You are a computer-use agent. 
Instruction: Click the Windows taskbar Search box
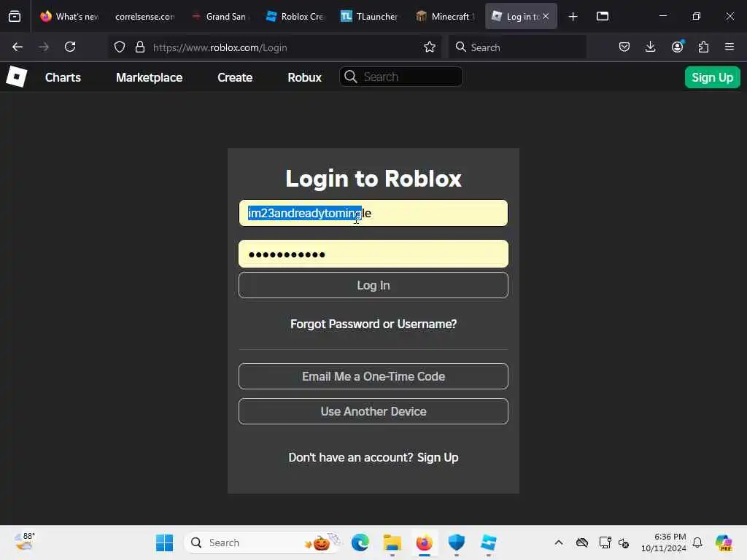(x=262, y=542)
